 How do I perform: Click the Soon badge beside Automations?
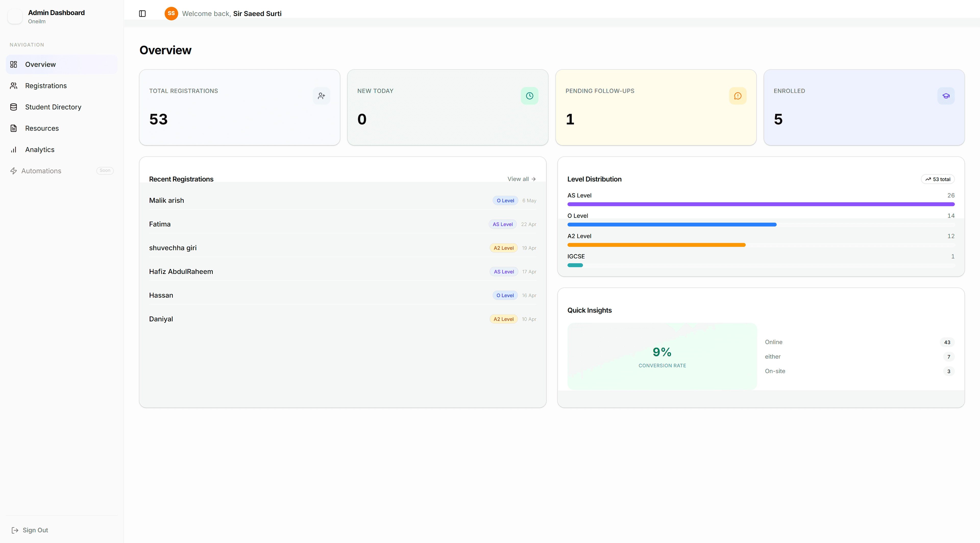point(105,171)
